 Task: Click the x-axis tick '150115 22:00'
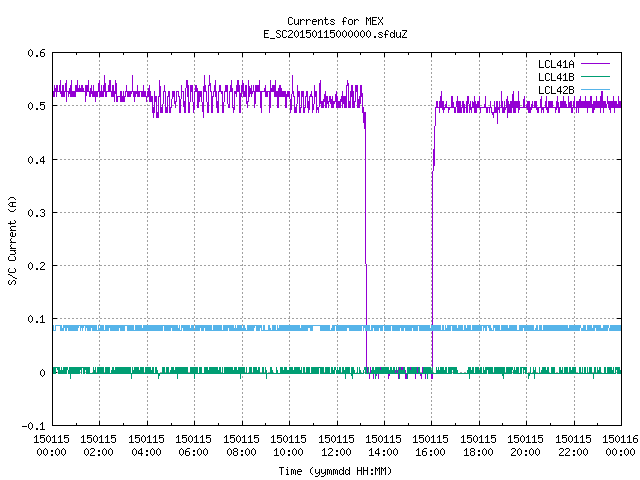click(x=573, y=445)
